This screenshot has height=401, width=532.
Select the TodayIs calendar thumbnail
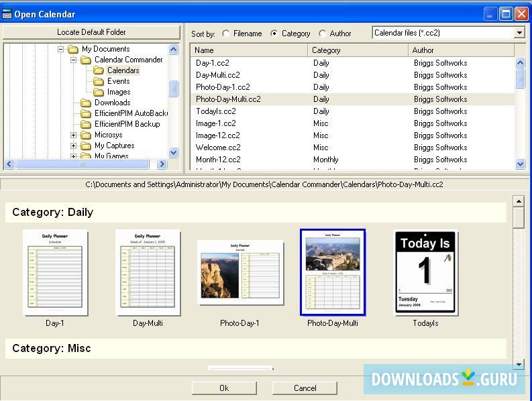[425, 272]
